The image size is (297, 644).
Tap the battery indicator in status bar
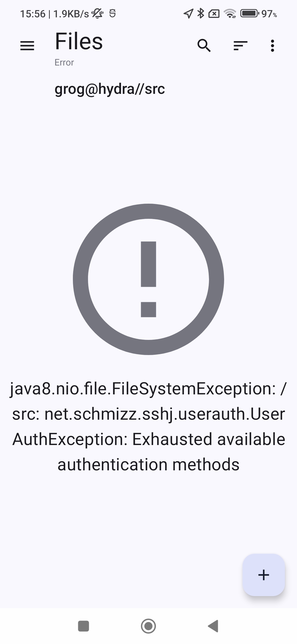pyautogui.click(x=249, y=13)
